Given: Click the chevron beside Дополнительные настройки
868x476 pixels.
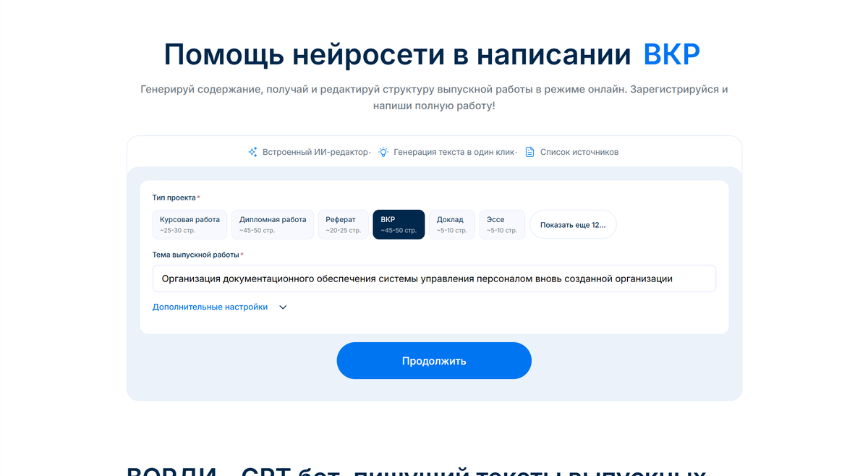Looking at the screenshot, I should click(282, 307).
